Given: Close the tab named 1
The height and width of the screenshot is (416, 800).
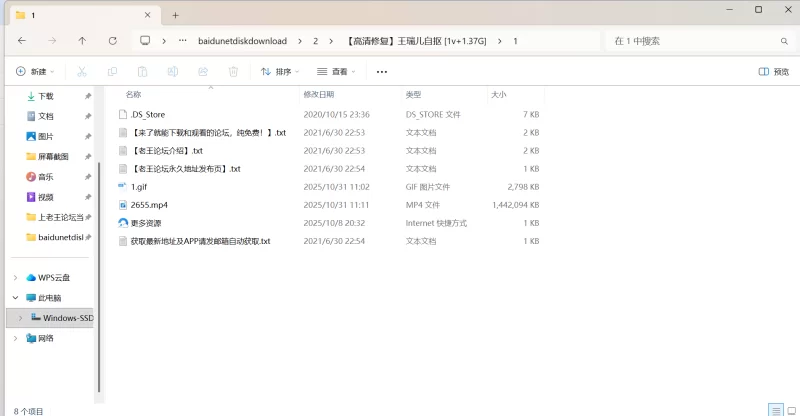Looking at the screenshot, I should tap(147, 15).
